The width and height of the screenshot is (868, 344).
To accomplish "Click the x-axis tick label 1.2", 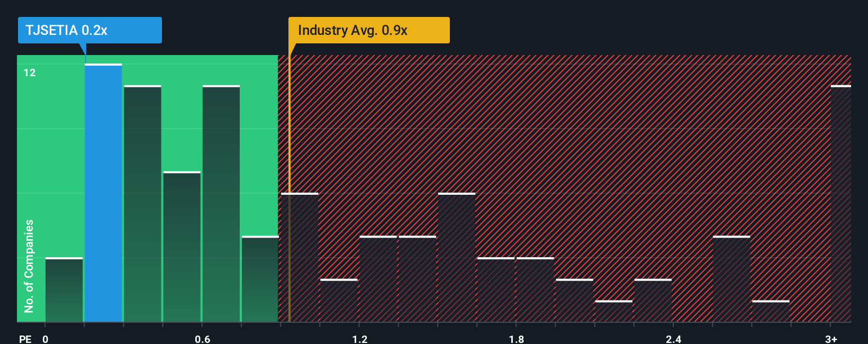I will pyautogui.click(x=359, y=339).
